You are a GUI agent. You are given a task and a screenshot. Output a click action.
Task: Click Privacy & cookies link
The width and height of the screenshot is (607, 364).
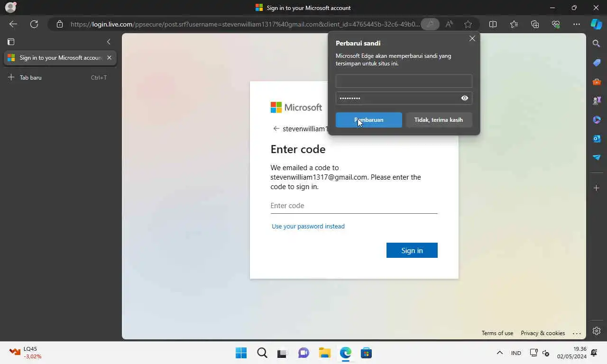(543, 333)
